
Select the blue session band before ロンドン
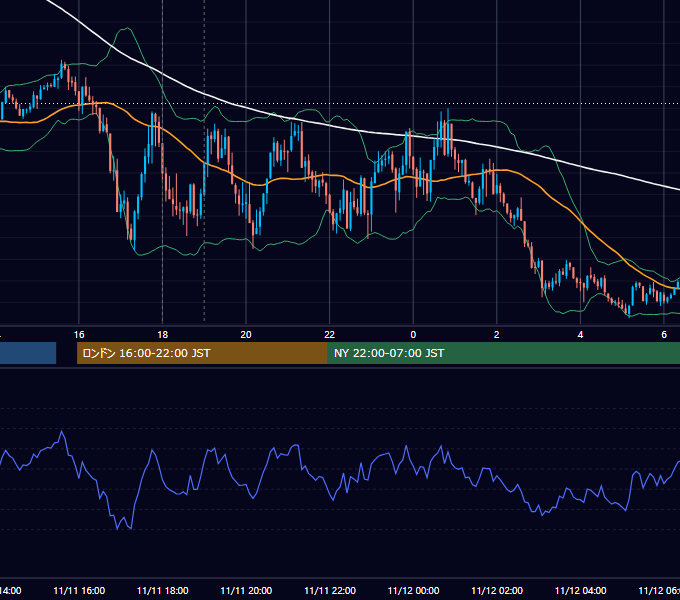[28, 353]
